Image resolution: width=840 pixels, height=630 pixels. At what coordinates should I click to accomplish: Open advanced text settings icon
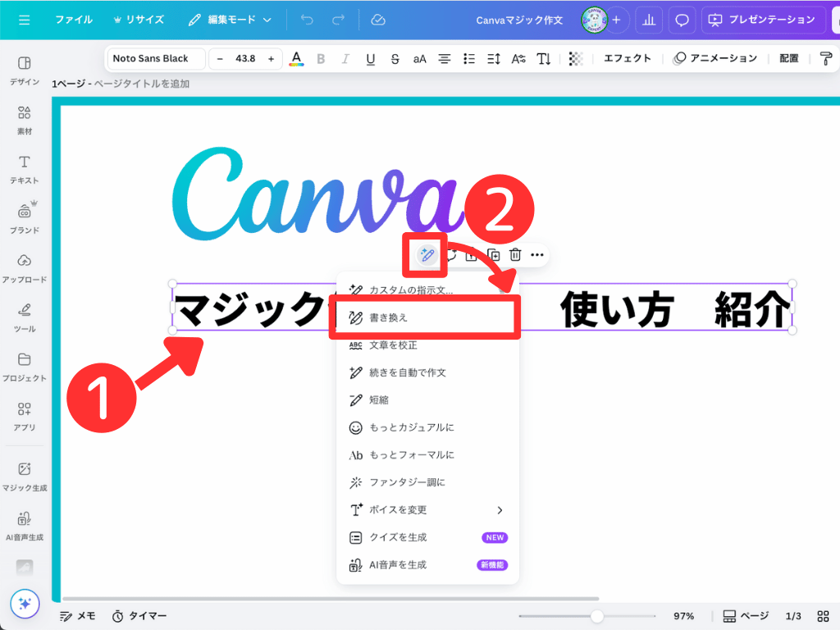coord(518,58)
